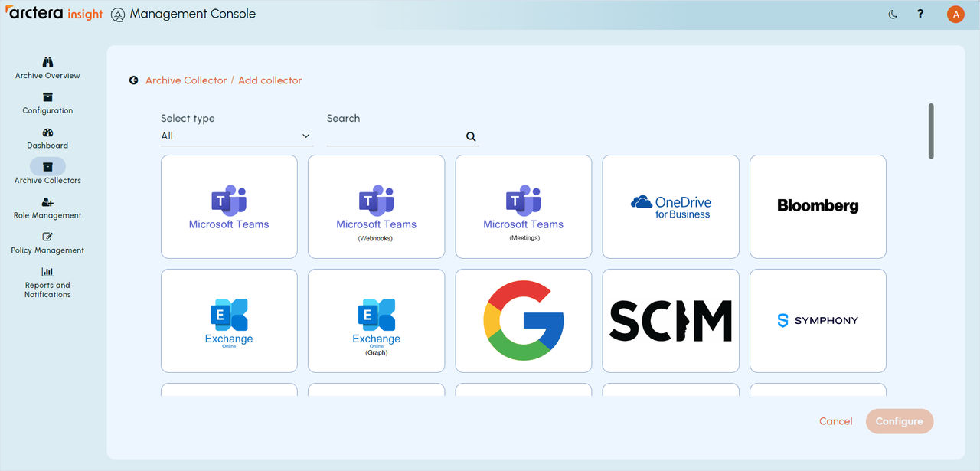Select Exchange Online collector card
This screenshot has width=980, height=471.
click(x=229, y=321)
